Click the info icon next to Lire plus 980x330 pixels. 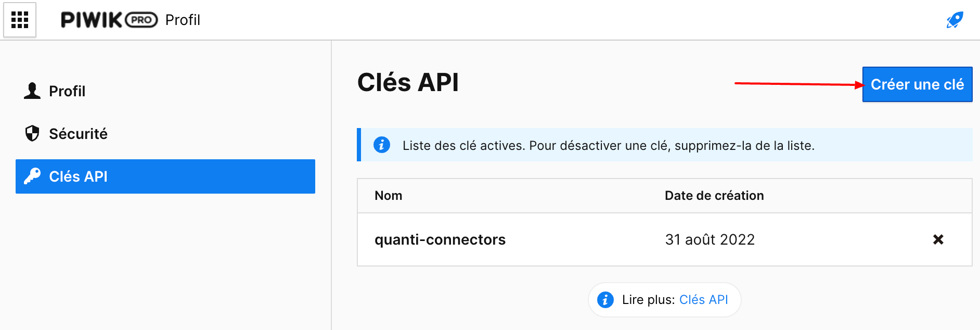605,299
